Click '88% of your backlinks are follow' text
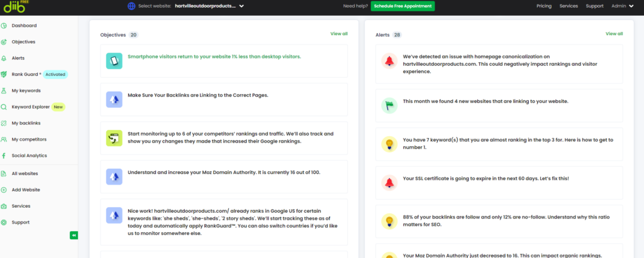 pyautogui.click(x=507, y=221)
